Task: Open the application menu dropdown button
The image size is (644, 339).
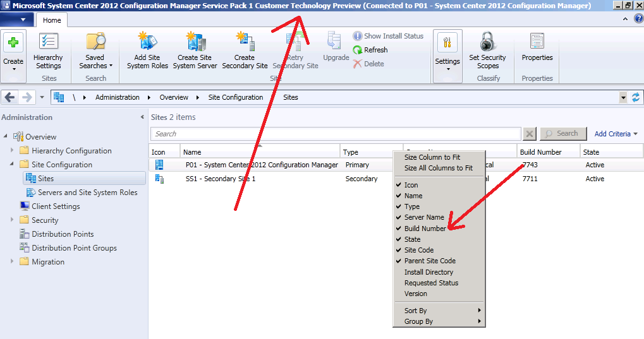Action: tap(17, 20)
